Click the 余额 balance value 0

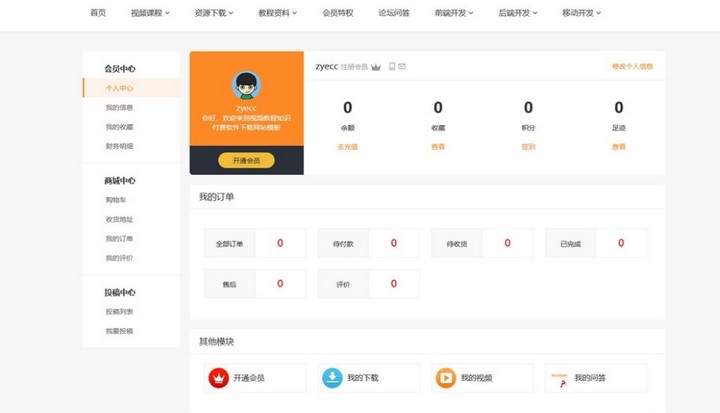coord(348,107)
